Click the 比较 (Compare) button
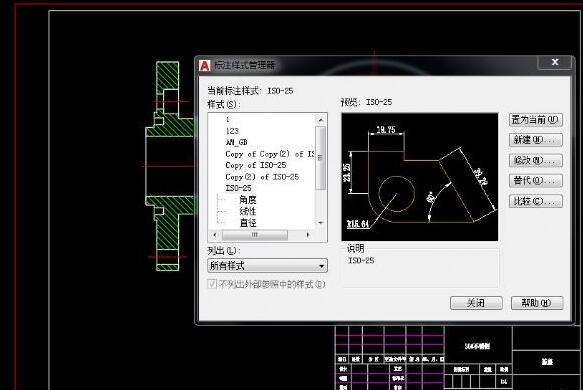 coord(535,201)
